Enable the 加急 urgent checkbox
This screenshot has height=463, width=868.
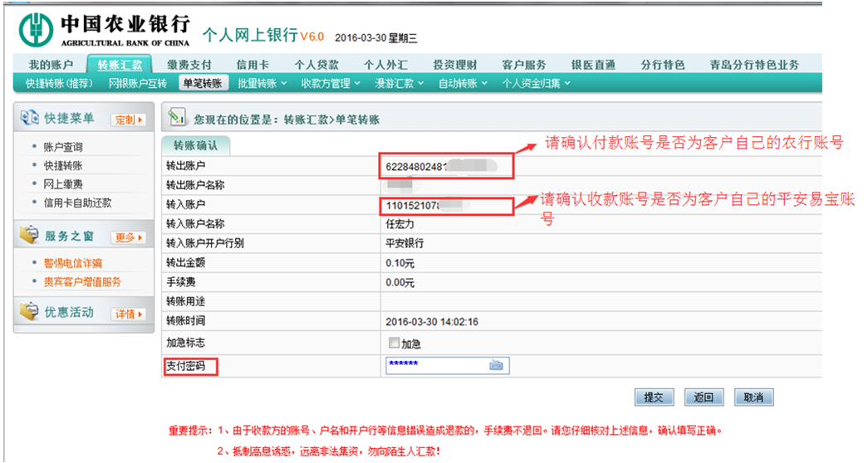click(394, 343)
